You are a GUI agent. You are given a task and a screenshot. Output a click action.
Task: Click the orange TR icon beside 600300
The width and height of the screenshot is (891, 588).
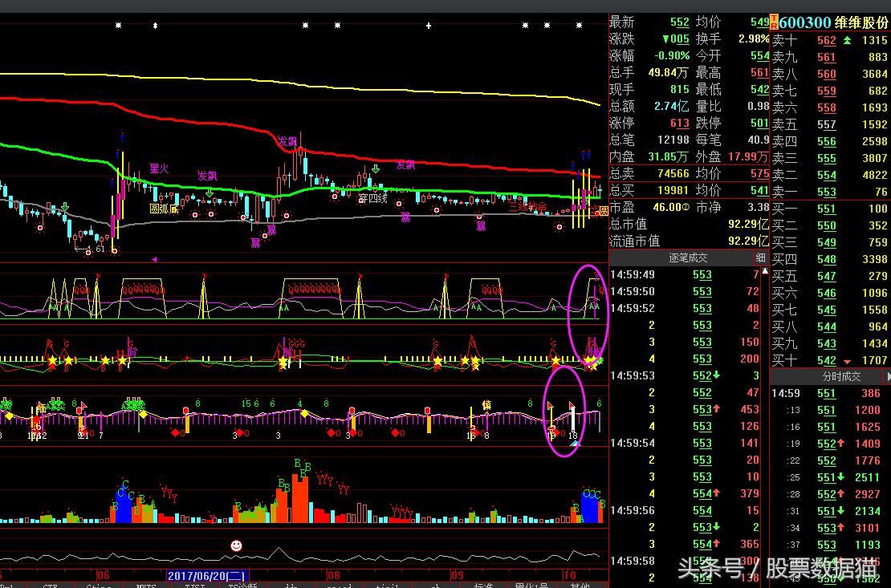click(x=773, y=22)
